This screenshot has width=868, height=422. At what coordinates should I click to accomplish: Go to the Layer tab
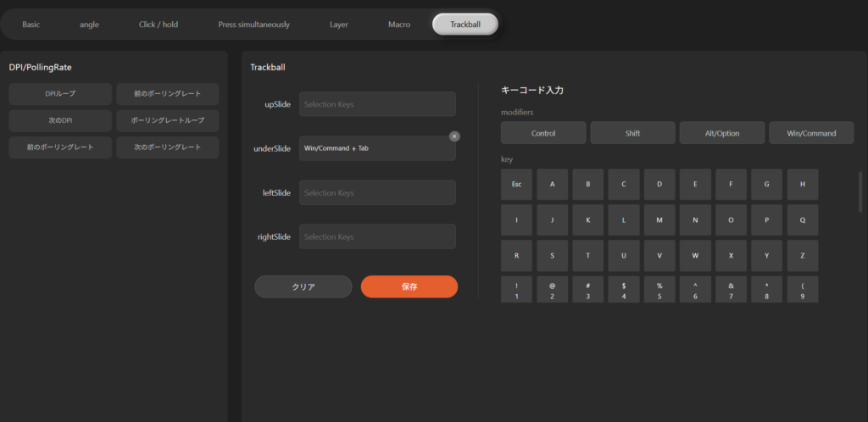339,25
